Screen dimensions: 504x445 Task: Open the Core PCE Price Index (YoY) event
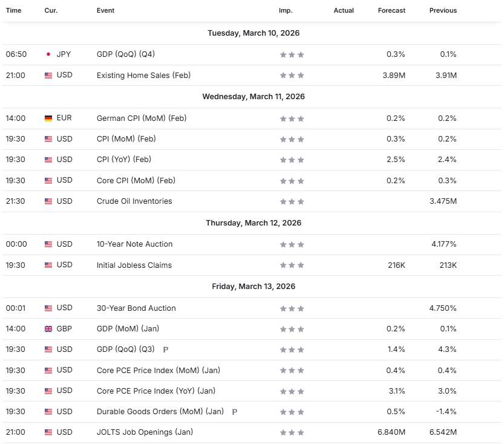point(155,391)
